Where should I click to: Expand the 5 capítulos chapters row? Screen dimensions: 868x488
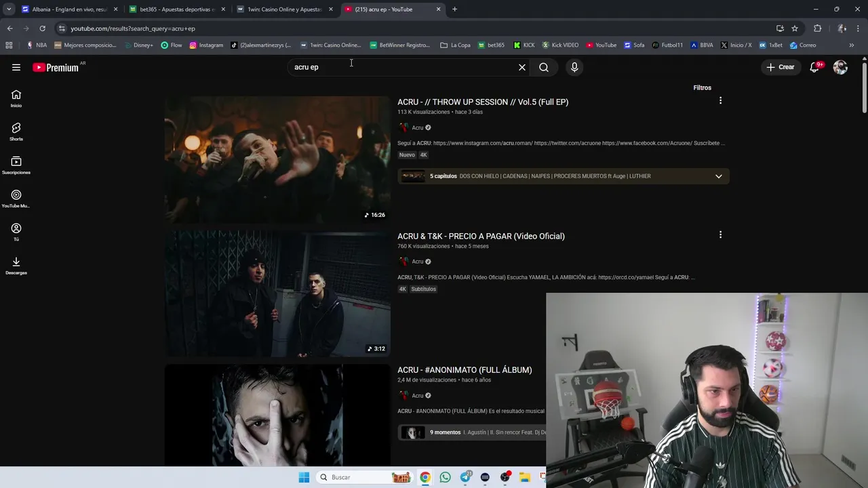(564, 176)
